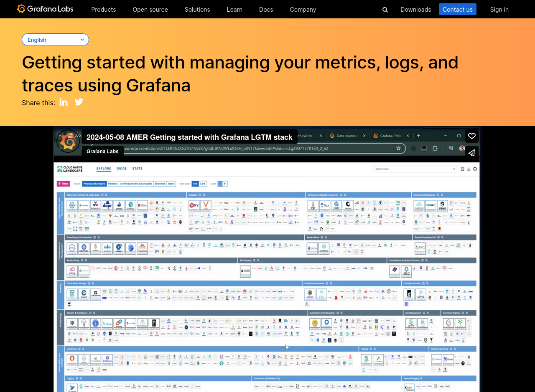
Task: Open the English language dropdown
Action: [x=55, y=40]
